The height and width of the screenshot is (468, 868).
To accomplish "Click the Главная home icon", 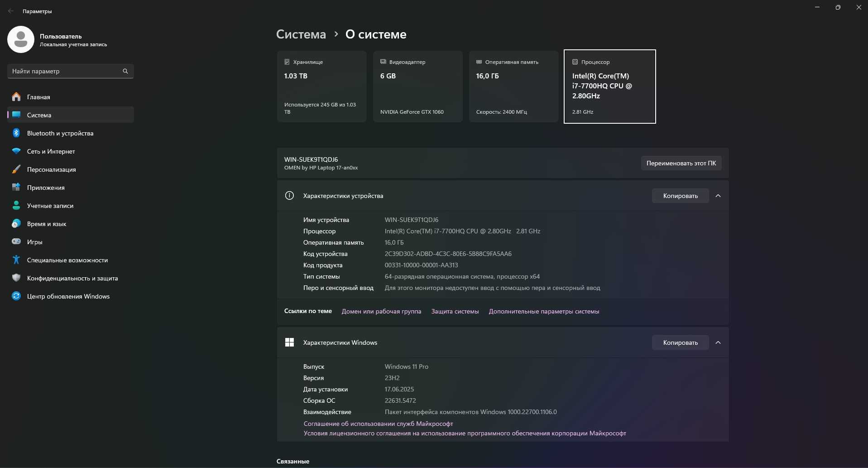I will tap(16, 96).
